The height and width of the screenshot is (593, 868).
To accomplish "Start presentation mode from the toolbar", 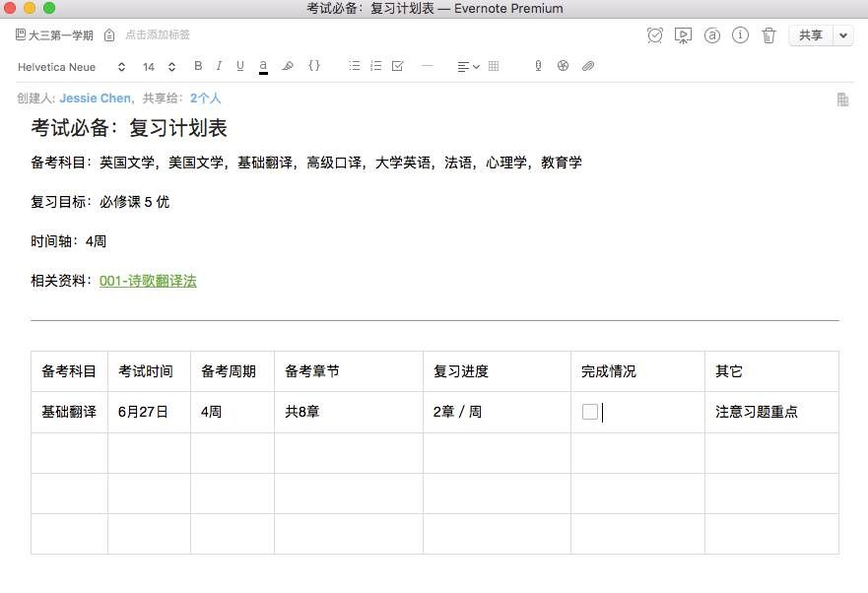I will coord(683,35).
